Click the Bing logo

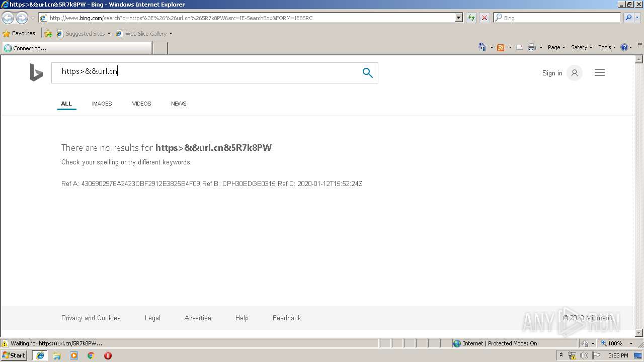(x=36, y=72)
